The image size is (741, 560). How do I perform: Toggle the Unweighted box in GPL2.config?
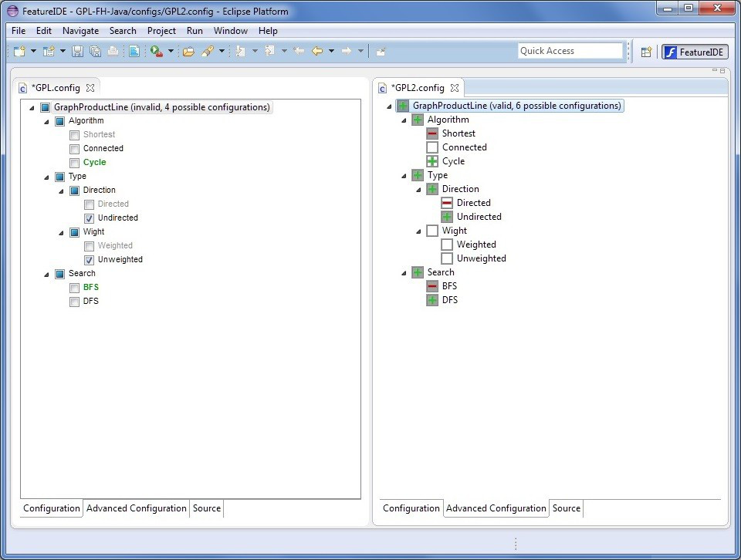coord(447,258)
